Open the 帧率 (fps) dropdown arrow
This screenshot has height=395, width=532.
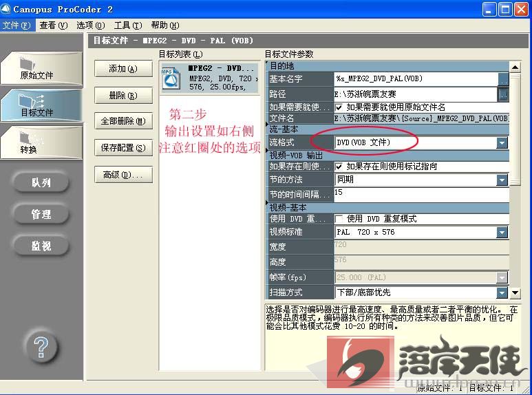[502, 277]
